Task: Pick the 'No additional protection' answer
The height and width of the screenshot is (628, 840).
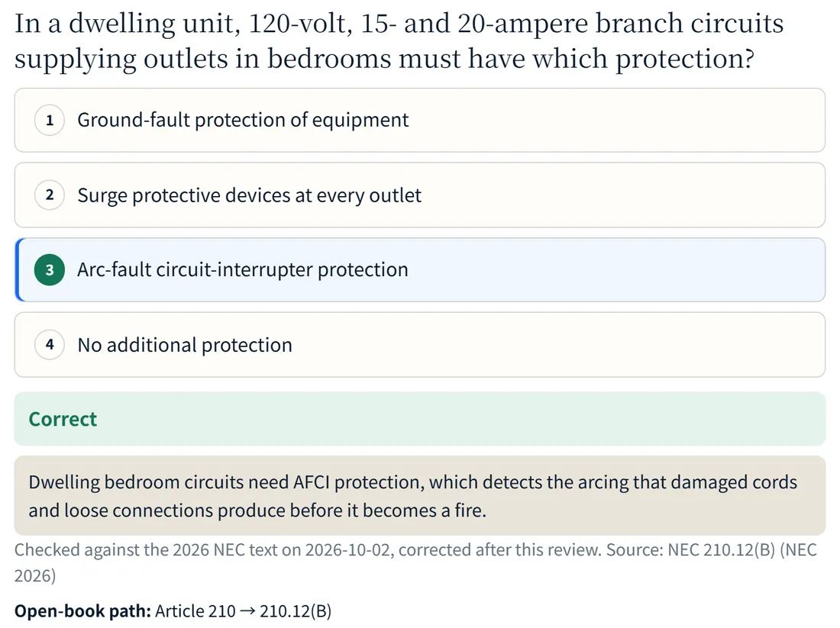Action: click(x=420, y=344)
